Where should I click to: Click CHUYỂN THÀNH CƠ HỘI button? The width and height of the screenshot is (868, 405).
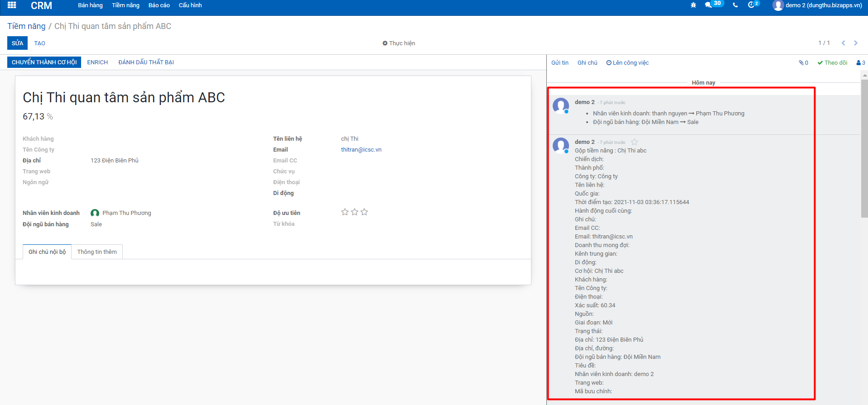(x=44, y=62)
